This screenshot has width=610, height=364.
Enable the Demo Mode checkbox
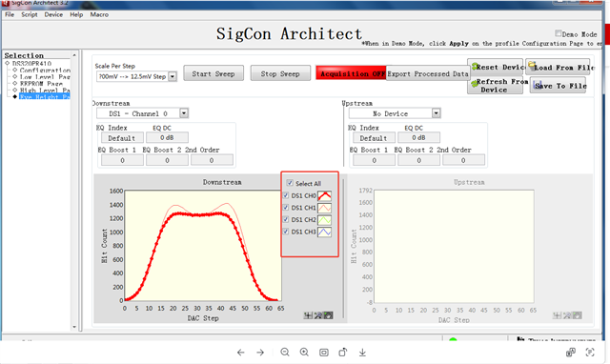[x=559, y=33]
